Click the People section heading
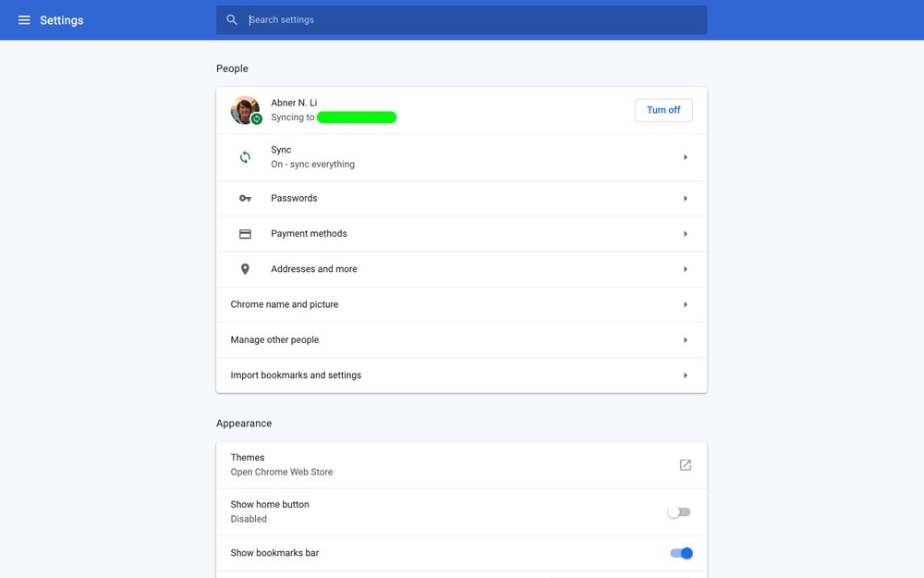Image resolution: width=924 pixels, height=578 pixels. (x=232, y=68)
